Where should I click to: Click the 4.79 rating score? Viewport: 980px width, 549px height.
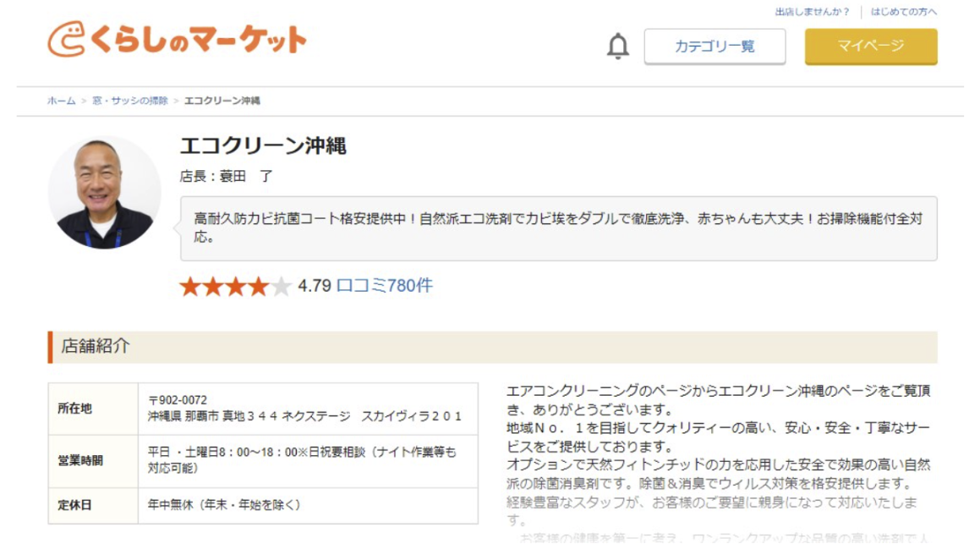pos(315,286)
